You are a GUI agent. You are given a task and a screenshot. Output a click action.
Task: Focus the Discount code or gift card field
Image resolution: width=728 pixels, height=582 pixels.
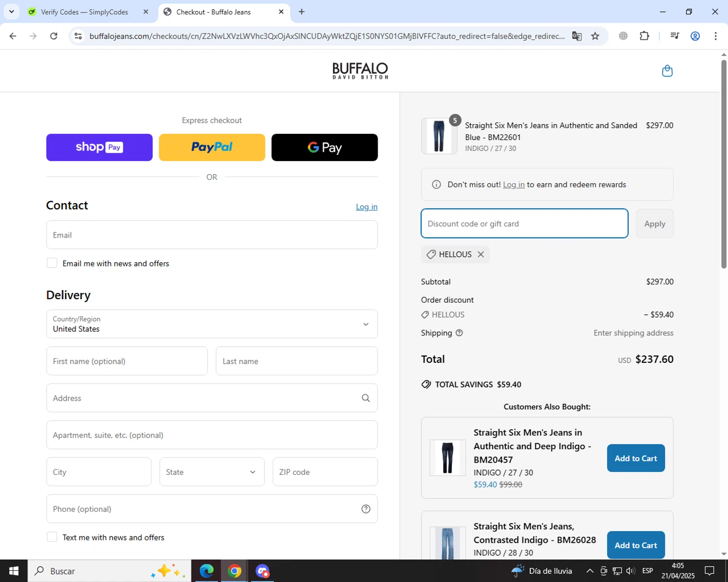[525, 224]
